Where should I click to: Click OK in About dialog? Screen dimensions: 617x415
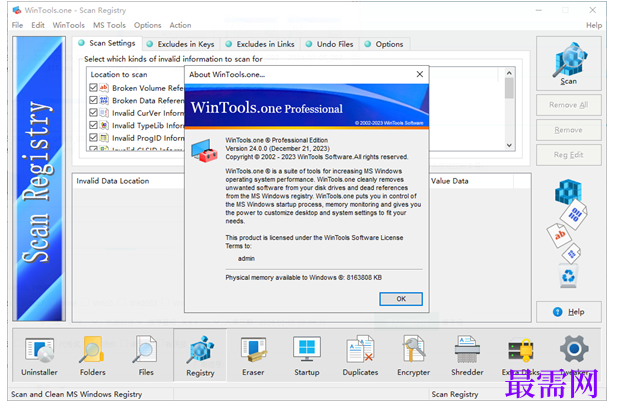(401, 299)
